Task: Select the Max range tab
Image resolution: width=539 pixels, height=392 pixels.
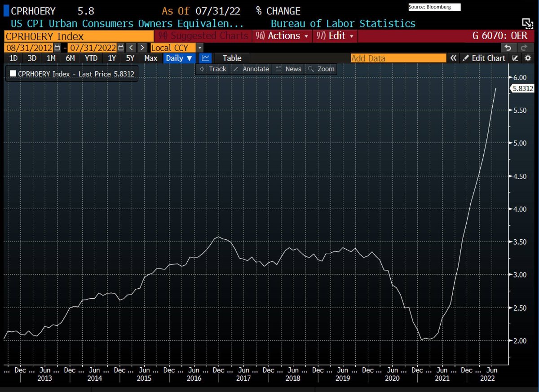Action: [x=151, y=58]
